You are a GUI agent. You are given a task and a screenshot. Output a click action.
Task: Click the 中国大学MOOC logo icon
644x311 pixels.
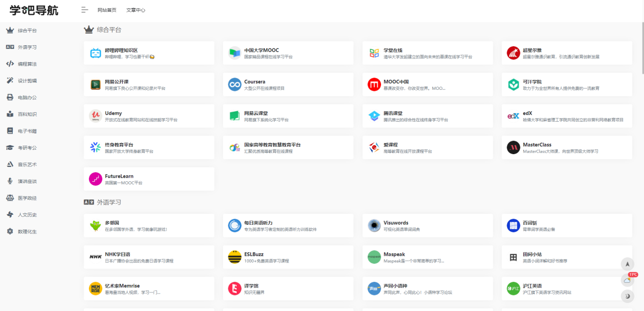235,53
